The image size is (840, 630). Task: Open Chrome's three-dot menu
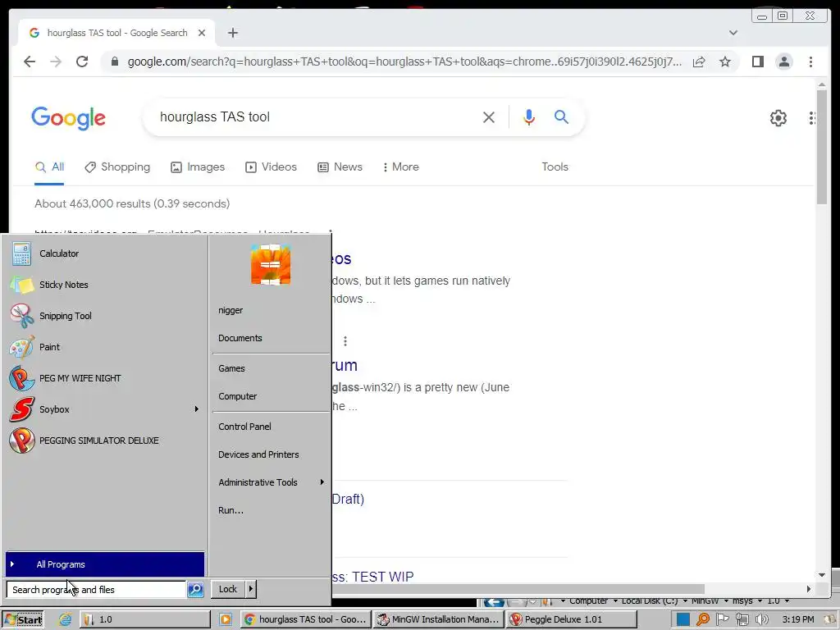point(810,62)
